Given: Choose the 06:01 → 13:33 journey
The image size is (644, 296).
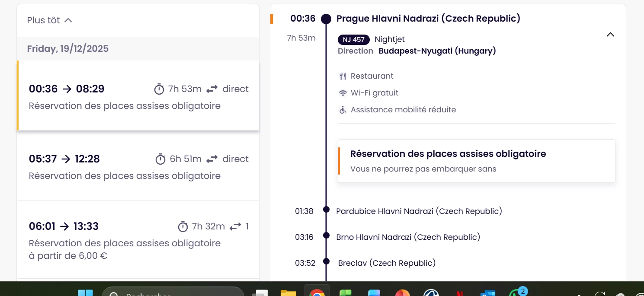Looking at the screenshot, I should [x=138, y=240].
